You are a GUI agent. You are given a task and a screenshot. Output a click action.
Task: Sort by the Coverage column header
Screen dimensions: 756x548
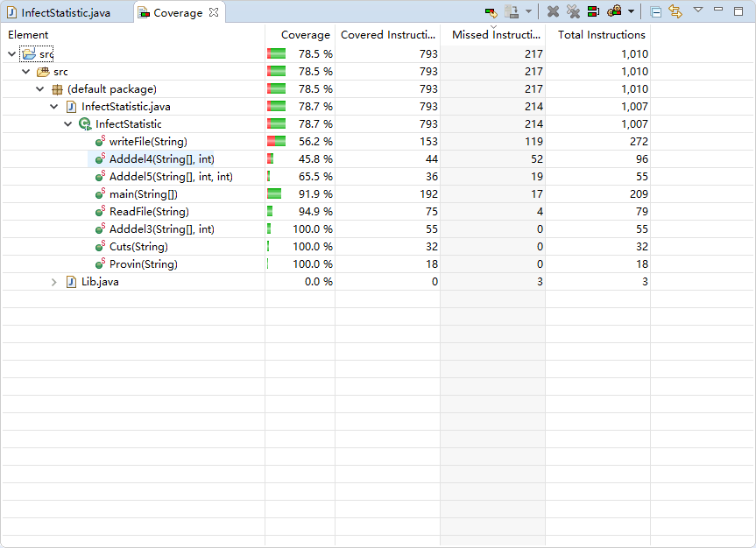(x=300, y=35)
